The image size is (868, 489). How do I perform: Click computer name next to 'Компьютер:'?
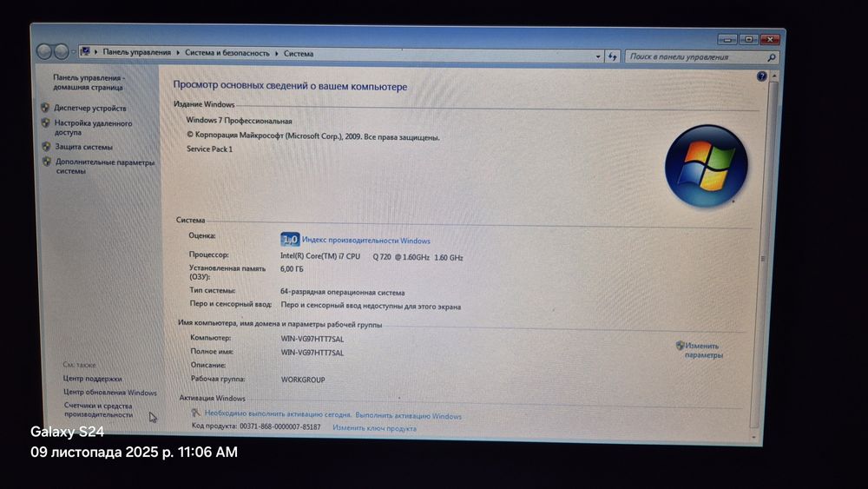click(x=312, y=339)
